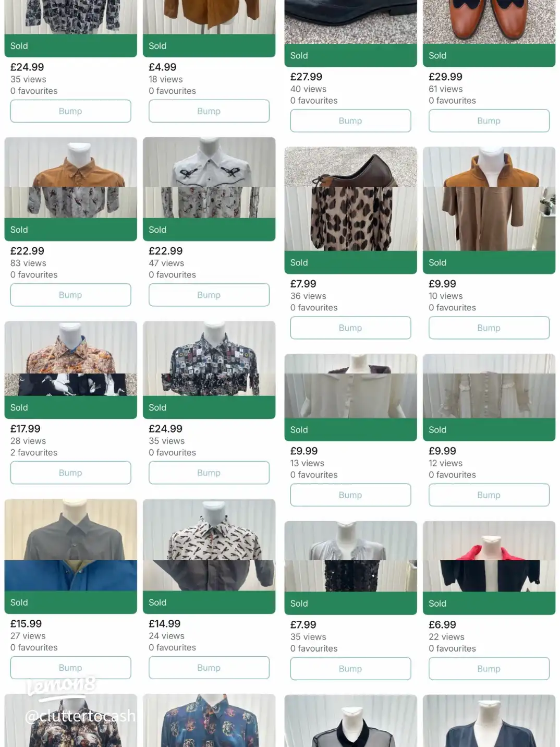
Task: Open the white western shirt thumbnail
Action: pyautogui.click(x=209, y=177)
